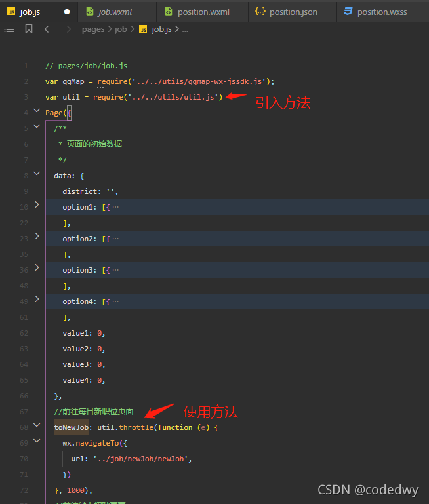The height and width of the screenshot is (504, 429).
Task: Click 'value2: 0,' on line 63
Action: [x=83, y=349]
